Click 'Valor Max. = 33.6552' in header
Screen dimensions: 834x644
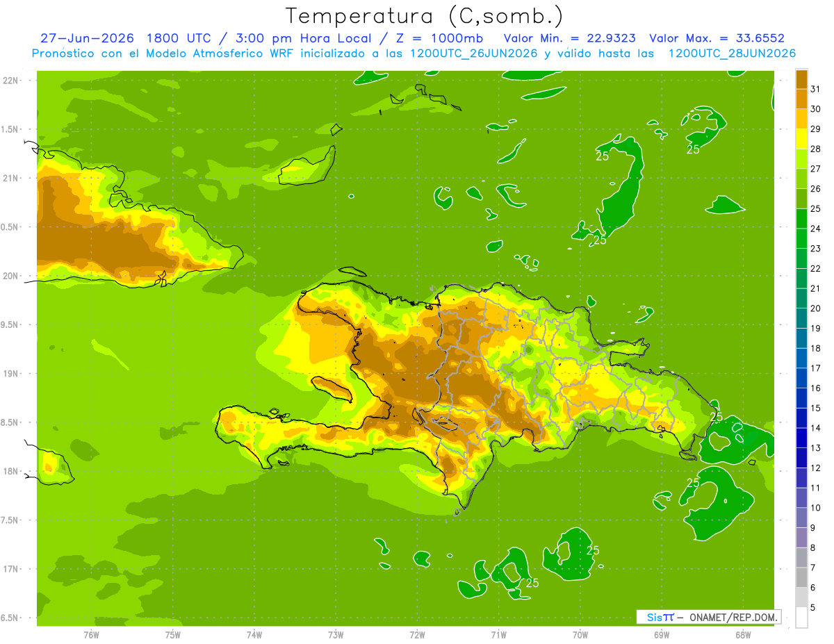click(x=717, y=38)
